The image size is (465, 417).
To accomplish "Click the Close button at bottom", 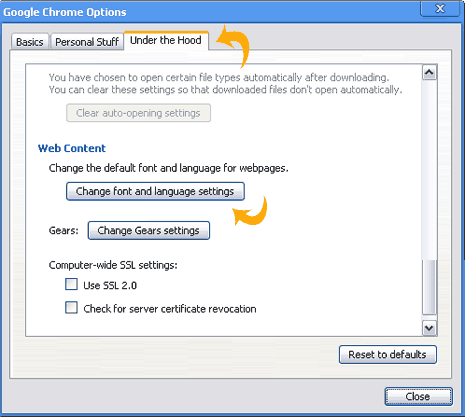I will coord(418,397).
